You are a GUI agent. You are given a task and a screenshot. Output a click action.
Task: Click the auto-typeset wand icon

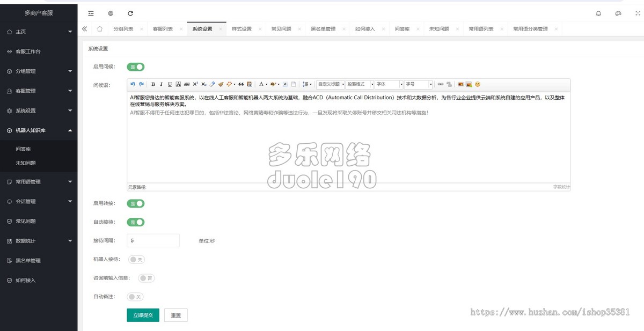tap(229, 84)
